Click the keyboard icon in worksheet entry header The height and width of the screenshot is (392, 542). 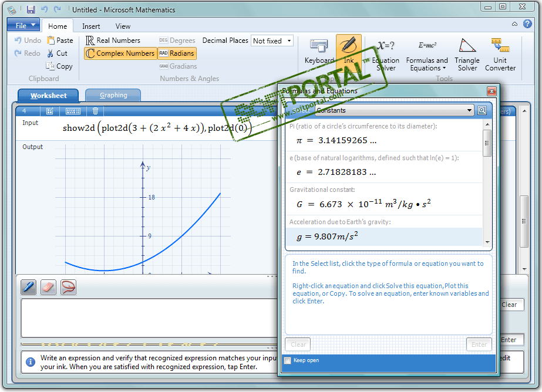tap(73, 111)
